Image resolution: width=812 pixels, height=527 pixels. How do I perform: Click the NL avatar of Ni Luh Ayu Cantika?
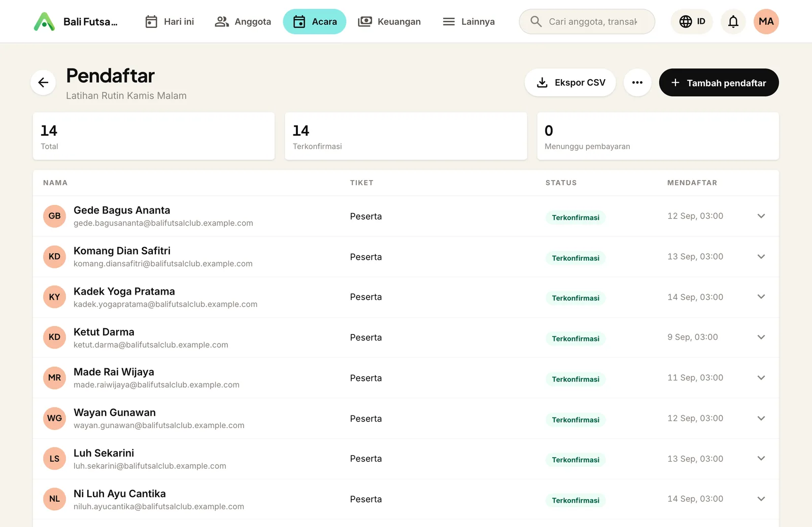coord(54,499)
